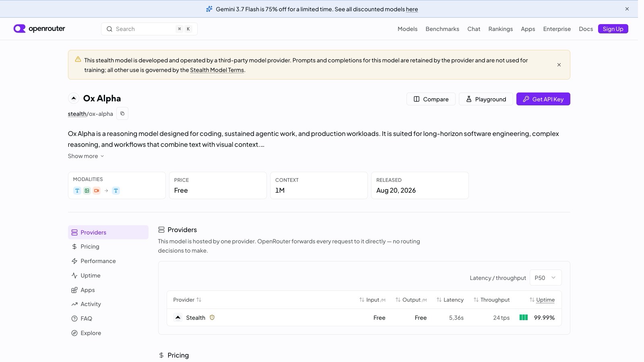This screenshot has height=362, width=644.
Task: Close the stealth model warning notice
Action: pyautogui.click(x=559, y=65)
